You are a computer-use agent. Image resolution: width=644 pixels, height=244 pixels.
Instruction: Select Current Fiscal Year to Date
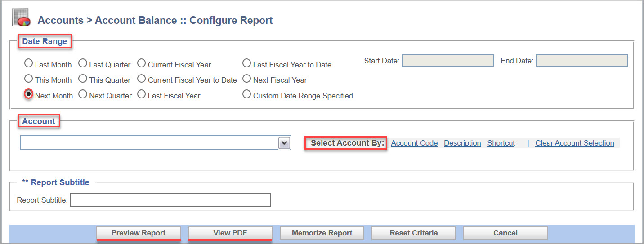pos(141,79)
